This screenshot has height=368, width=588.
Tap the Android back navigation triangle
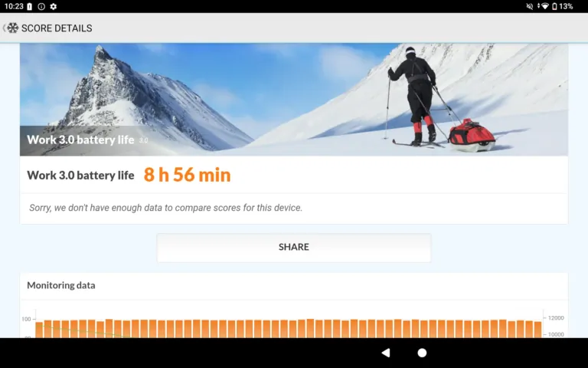tap(386, 353)
